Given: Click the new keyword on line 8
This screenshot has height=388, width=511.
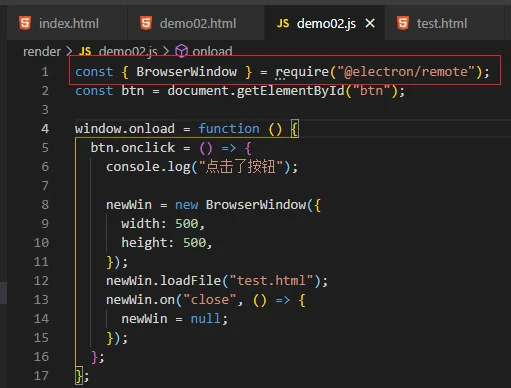Looking at the screenshot, I should [x=186, y=205].
